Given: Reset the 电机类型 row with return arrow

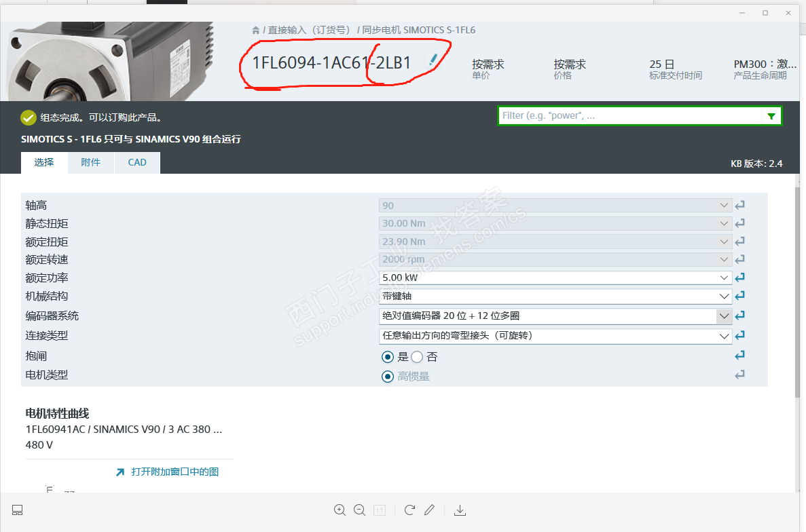Looking at the screenshot, I should [739, 375].
